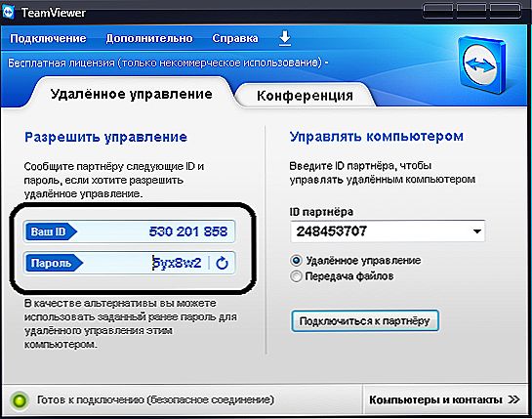Click the TeamViewer logo in the header
This screenshot has height=419, width=532.
point(481,64)
